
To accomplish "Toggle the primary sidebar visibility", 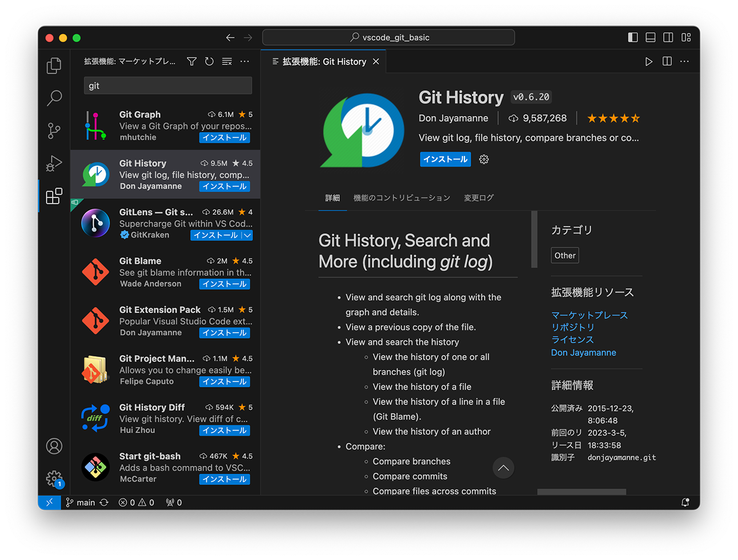I will tap(632, 37).
